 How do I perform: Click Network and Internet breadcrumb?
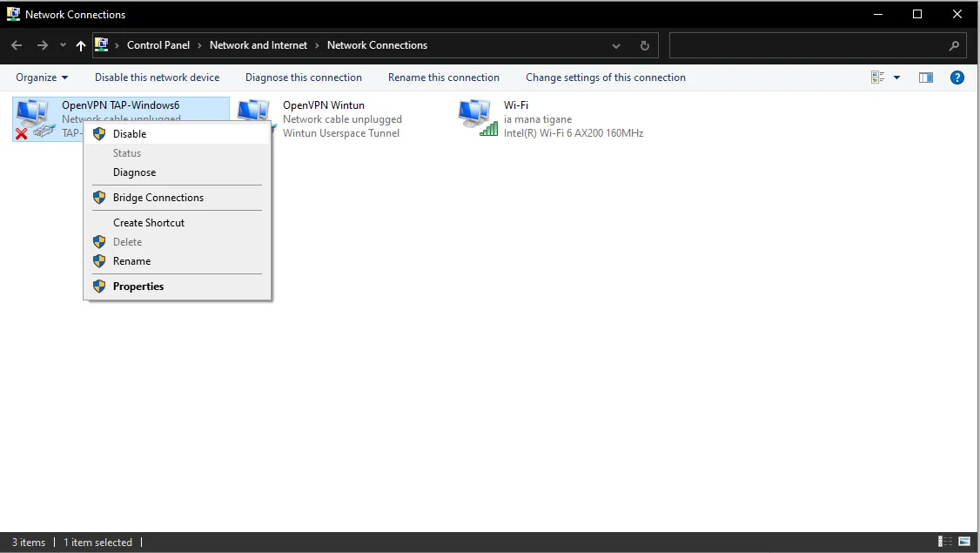pos(258,45)
